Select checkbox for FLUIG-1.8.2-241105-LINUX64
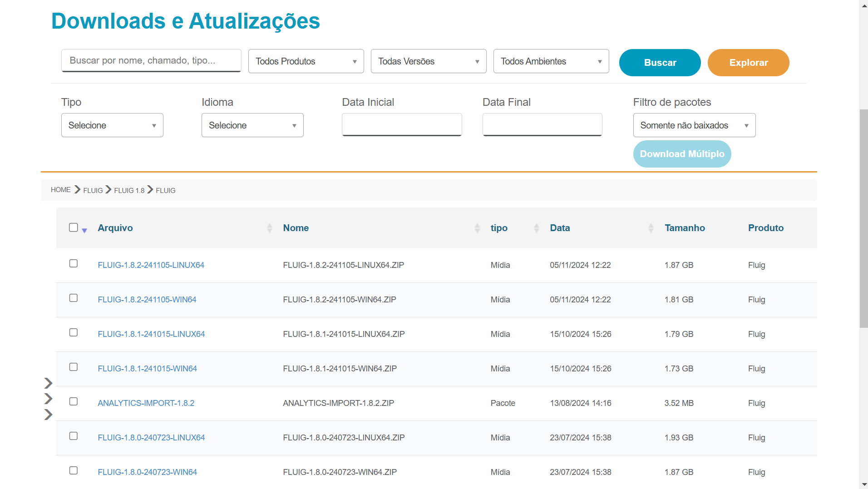Viewport: 868px width, 489px height. (74, 263)
